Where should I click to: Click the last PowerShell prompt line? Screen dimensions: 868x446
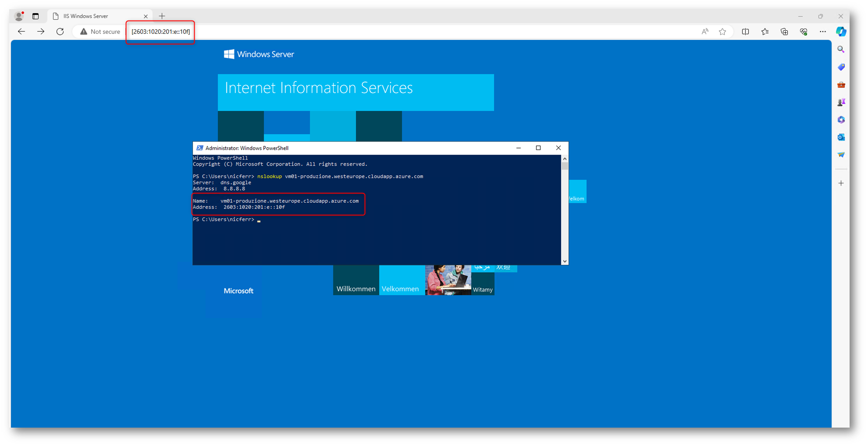tap(227, 219)
